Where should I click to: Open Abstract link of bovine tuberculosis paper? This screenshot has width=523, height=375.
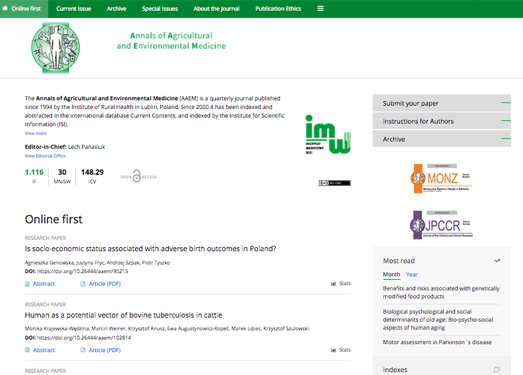[x=44, y=350]
